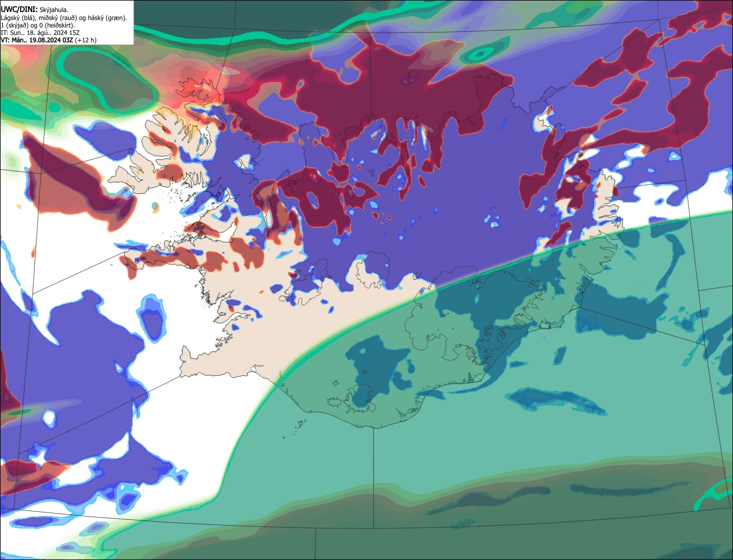Click the "VT: Mán.. 19.08.2024 03Z" valid time
The width and height of the screenshot is (733, 560).
coord(37,40)
